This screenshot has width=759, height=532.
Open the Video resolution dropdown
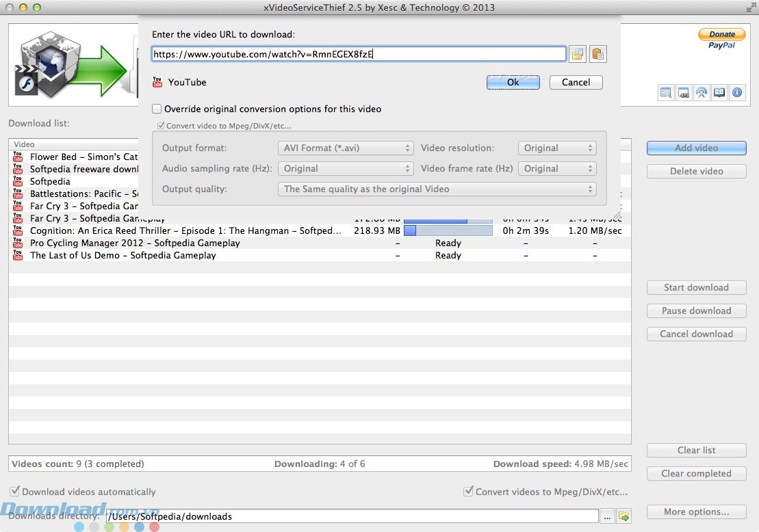(x=556, y=148)
